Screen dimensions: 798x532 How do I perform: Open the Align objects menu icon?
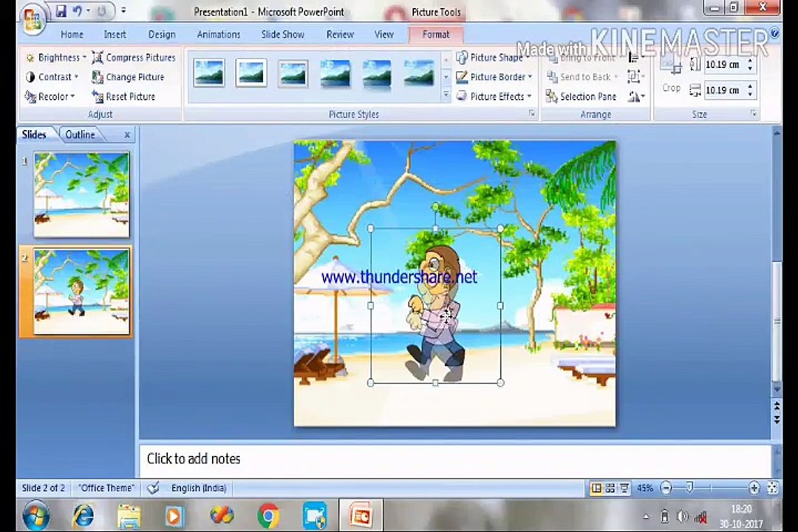pos(634,58)
